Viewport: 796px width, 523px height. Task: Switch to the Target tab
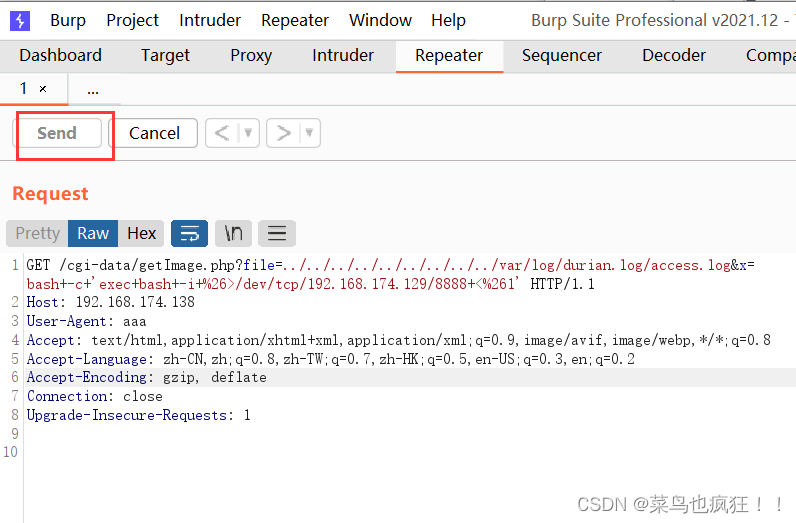(x=165, y=55)
